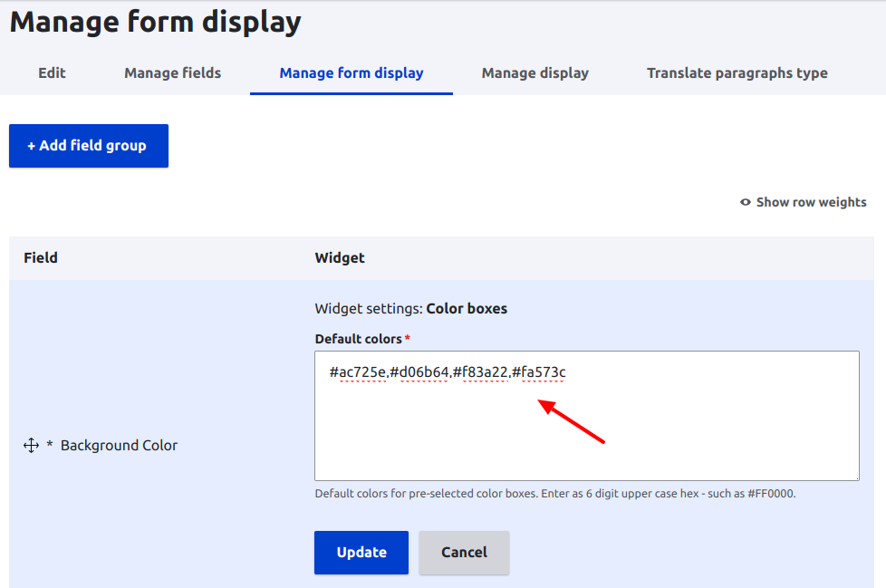Click the eye icon next to Show row weights
The image size is (886, 588).
pos(745,202)
